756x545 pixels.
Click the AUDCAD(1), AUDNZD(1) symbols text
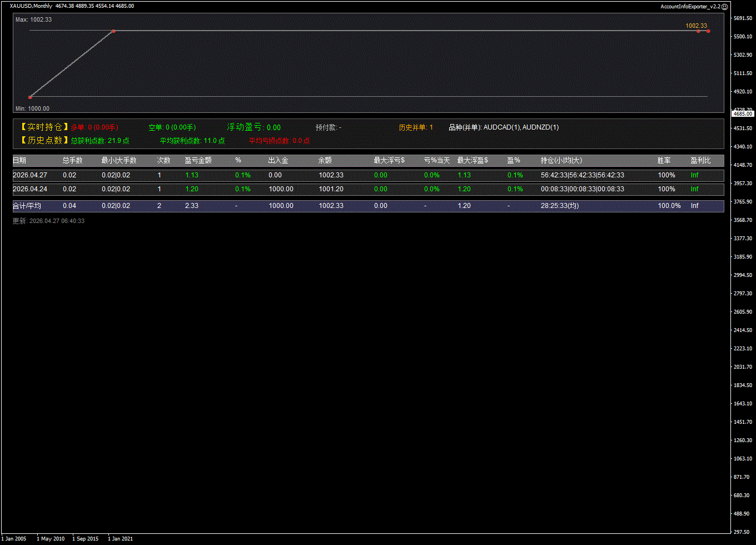[x=521, y=127]
